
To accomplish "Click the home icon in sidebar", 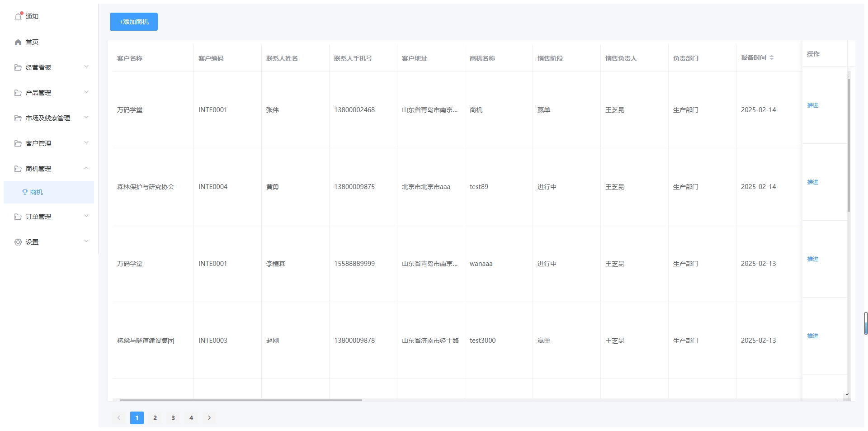I will tap(18, 42).
